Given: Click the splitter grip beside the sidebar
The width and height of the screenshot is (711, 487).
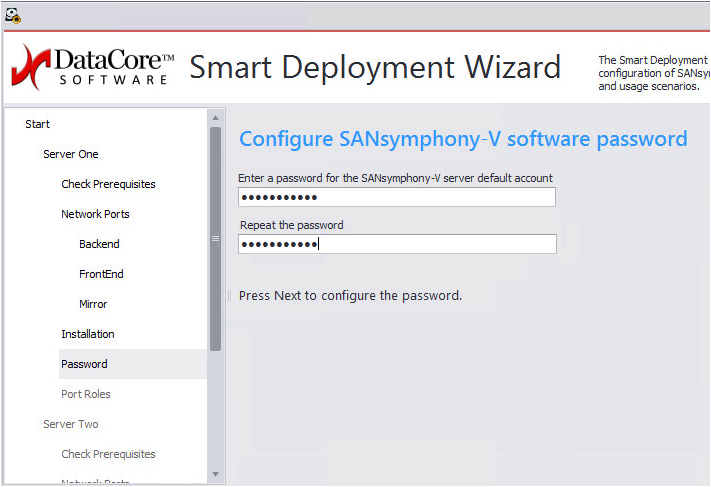Looking at the screenshot, I should tap(229, 296).
